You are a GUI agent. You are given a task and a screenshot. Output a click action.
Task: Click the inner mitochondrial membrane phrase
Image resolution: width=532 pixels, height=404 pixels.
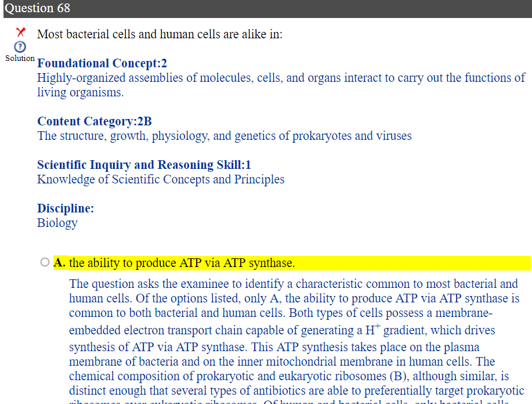(302, 362)
